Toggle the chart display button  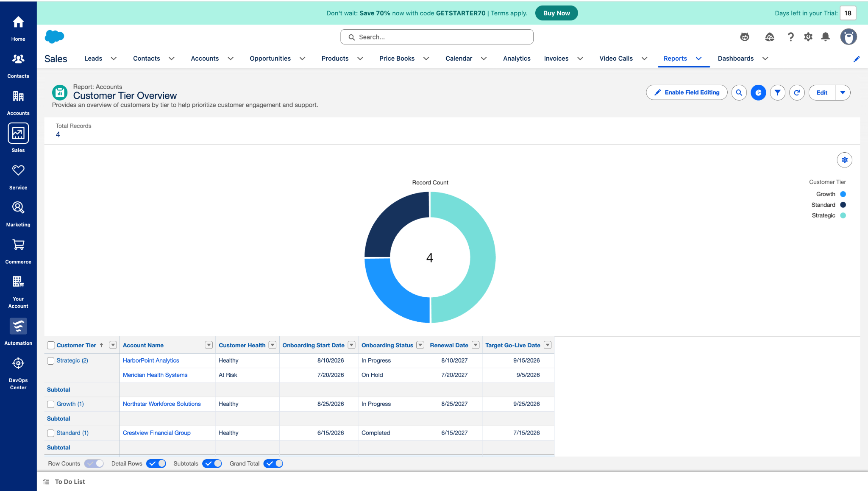click(x=758, y=92)
